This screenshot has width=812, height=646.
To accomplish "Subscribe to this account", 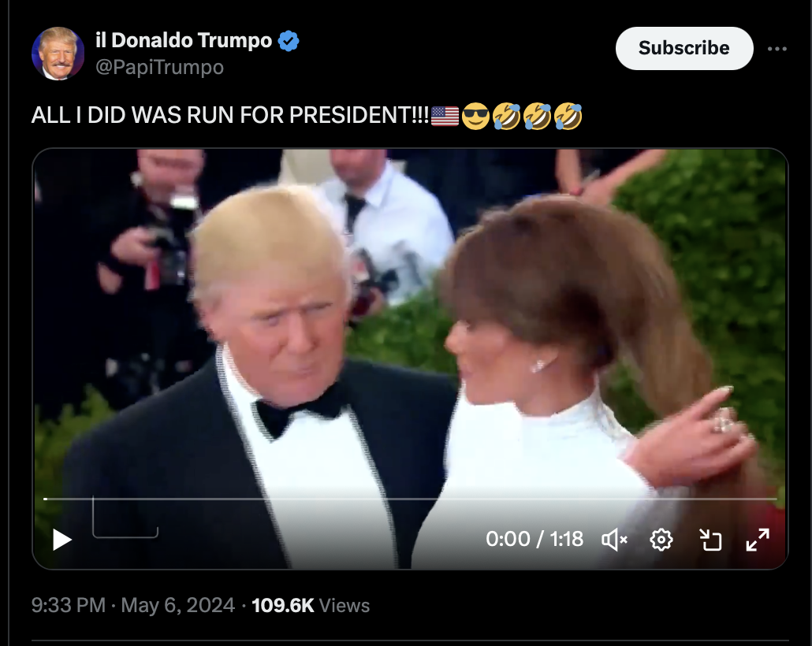I will 683,48.
